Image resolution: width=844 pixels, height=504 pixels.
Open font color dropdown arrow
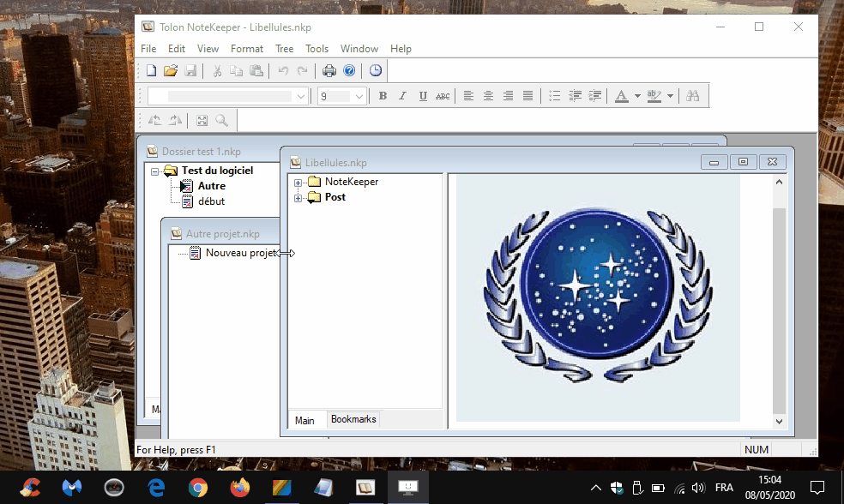(637, 96)
